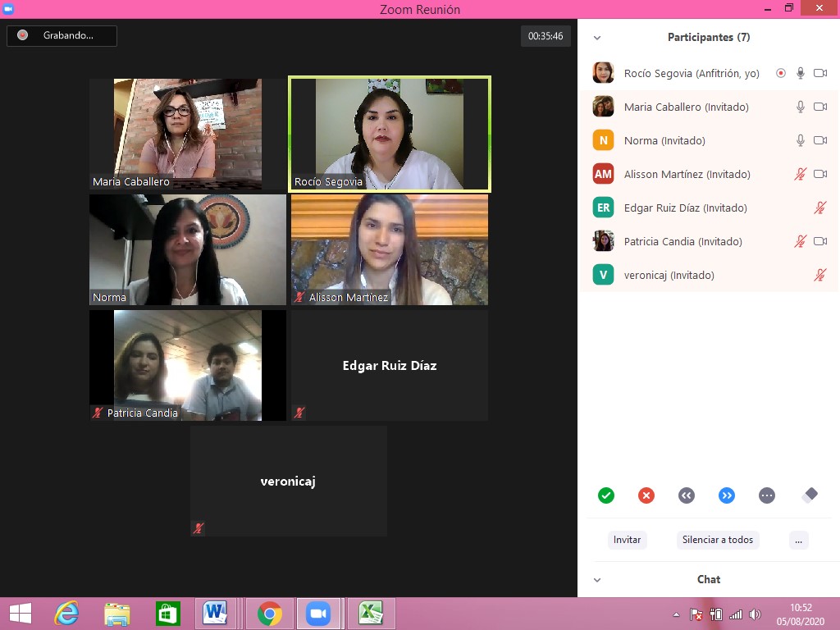
Task: Switch to Microsoft Word in the taskbar
Action: (x=216, y=614)
